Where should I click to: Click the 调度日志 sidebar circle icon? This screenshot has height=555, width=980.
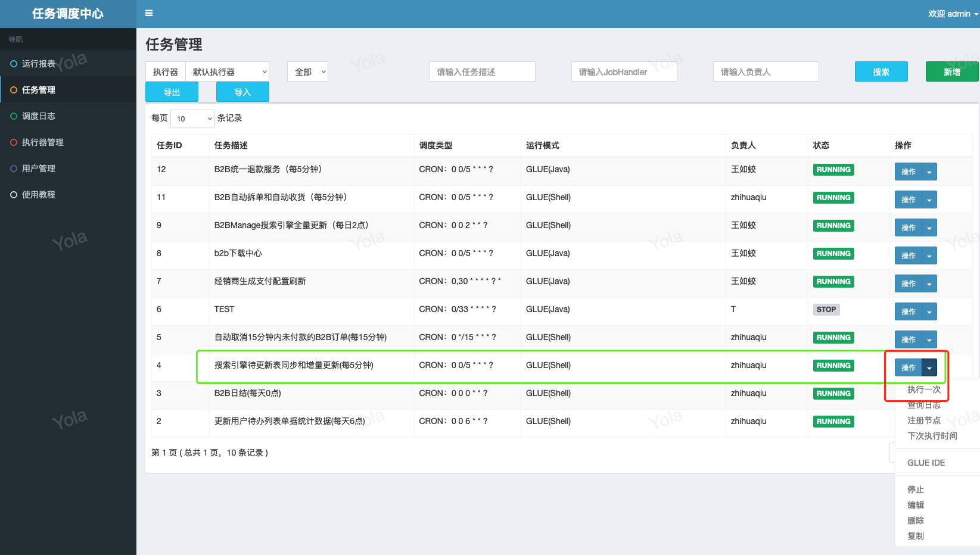tap(14, 116)
